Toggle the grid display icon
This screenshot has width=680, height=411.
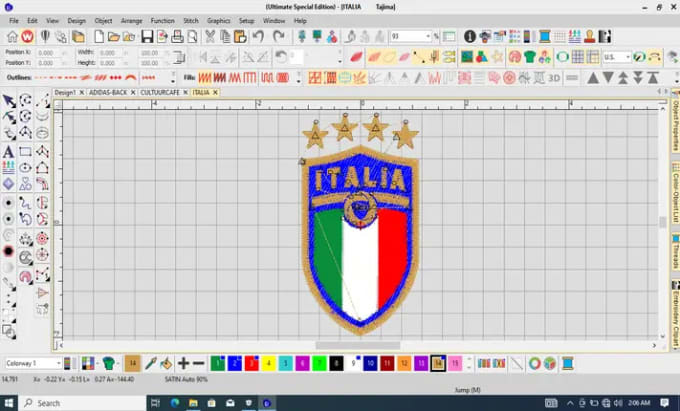pyautogui.click(x=578, y=57)
